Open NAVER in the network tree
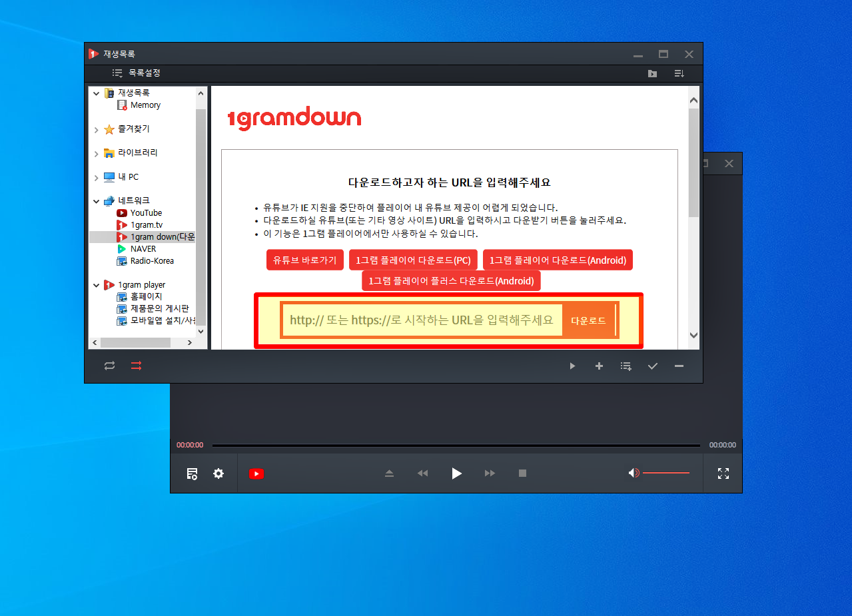This screenshot has height=616, width=852. click(x=143, y=249)
